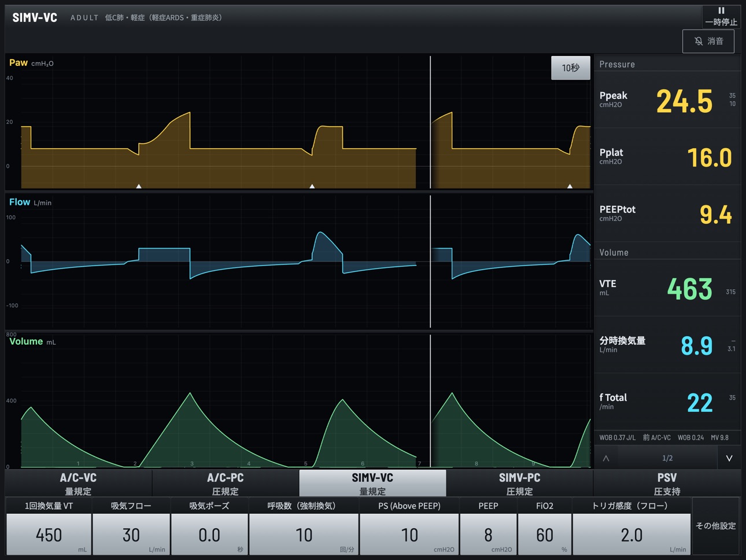Click the 分時換気量 alarm limit 3.1
The height and width of the screenshot is (560, 746).
coord(732,349)
